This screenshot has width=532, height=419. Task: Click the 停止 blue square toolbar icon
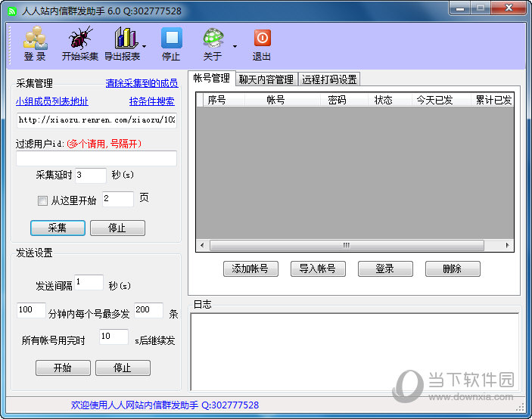point(171,37)
